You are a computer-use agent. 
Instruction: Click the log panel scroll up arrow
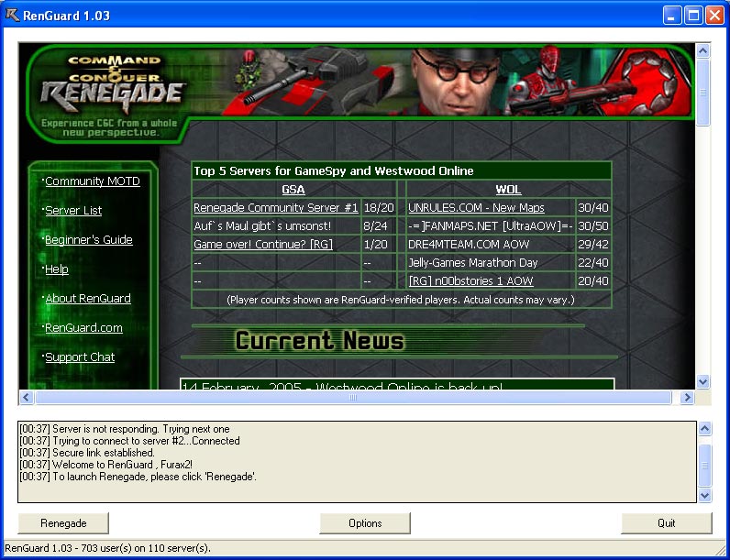pos(705,429)
